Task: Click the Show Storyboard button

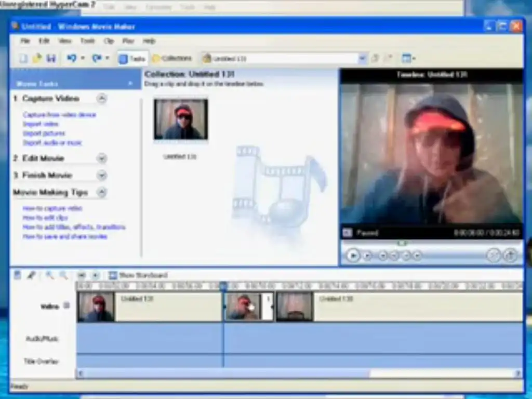Action: pyautogui.click(x=138, y=275)
